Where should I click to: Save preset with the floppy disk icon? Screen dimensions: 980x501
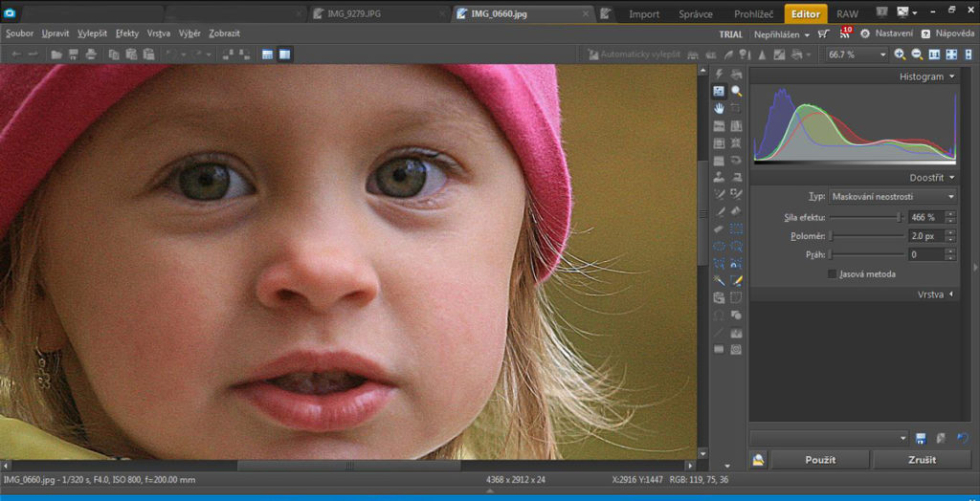[x=921, y=438]
